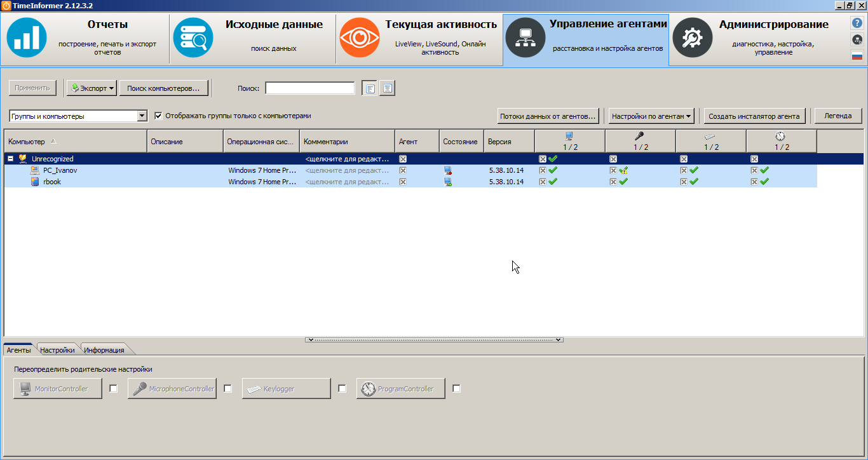Open 'Настройки по агентам' dropdown
Screen dimensions: 868x460
pos(651,116)
